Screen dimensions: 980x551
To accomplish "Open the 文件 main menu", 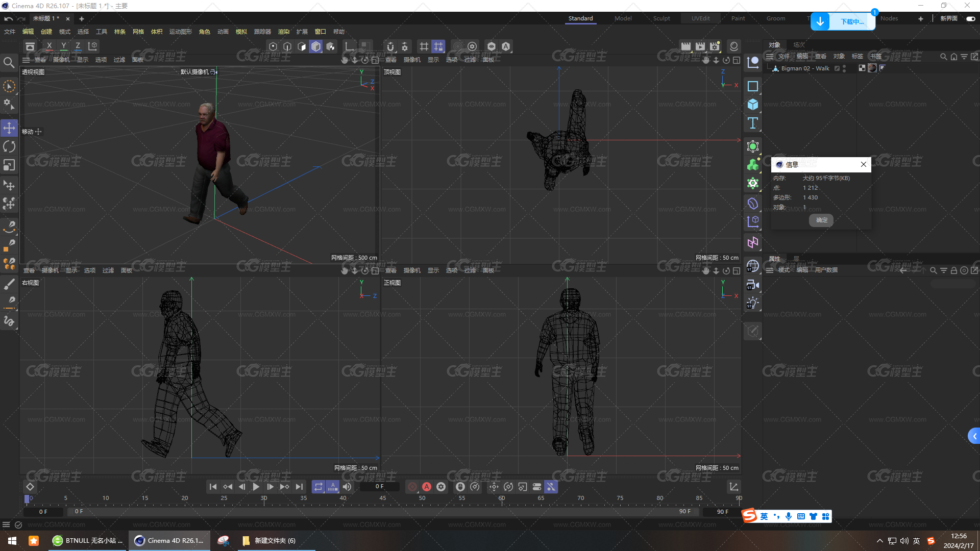I will pyautogui.click(x=10, y=32).
